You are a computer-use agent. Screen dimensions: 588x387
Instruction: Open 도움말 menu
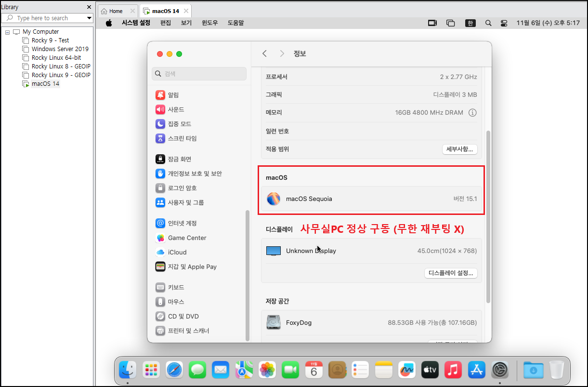pos(236,23)
